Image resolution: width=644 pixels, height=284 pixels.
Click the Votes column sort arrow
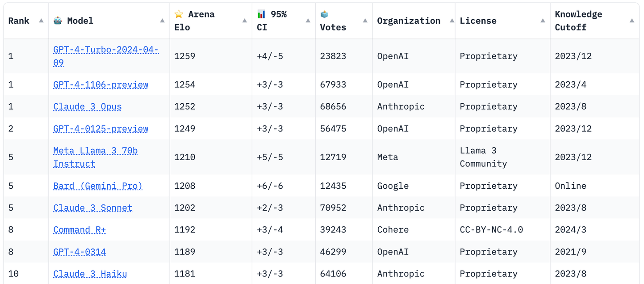pyautogui.click(x=365, y=21)
